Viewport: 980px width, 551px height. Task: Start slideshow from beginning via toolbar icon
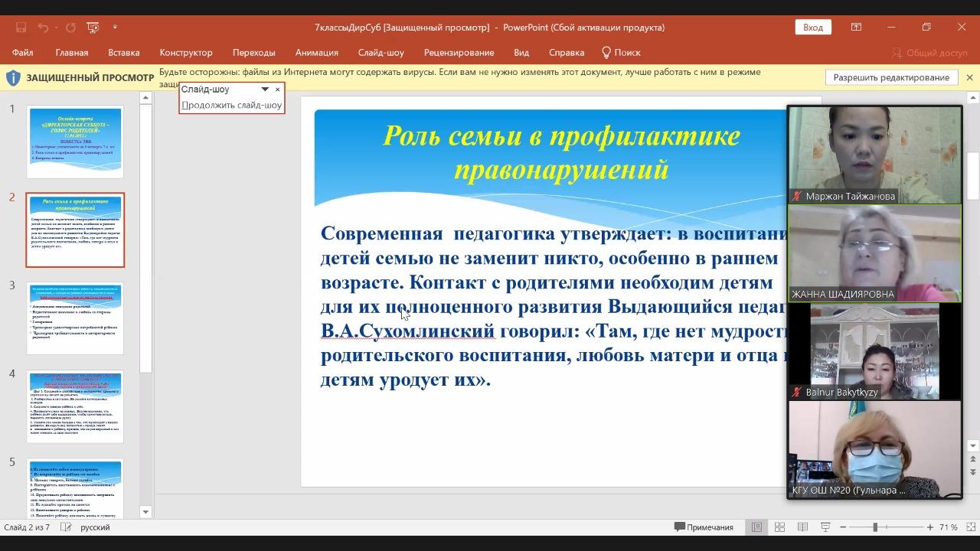93,28
